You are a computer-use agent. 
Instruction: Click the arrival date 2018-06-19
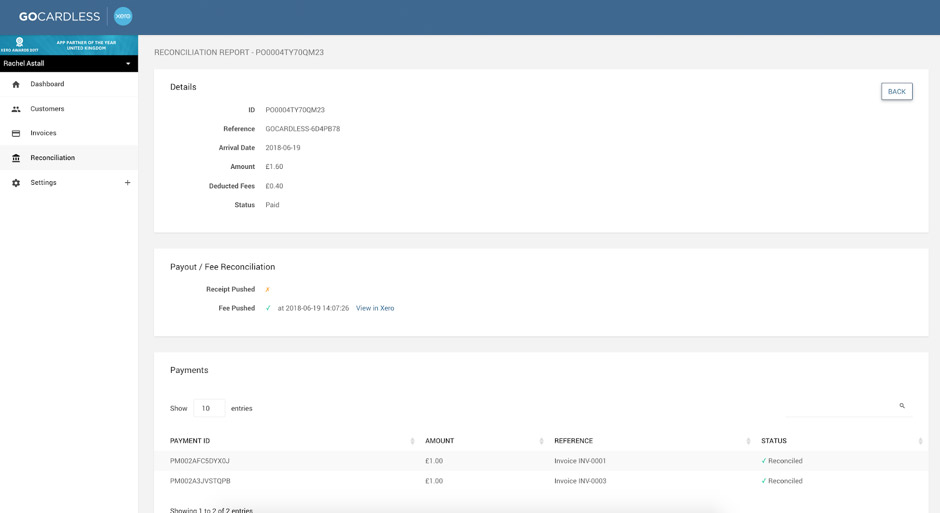point(283,147)
